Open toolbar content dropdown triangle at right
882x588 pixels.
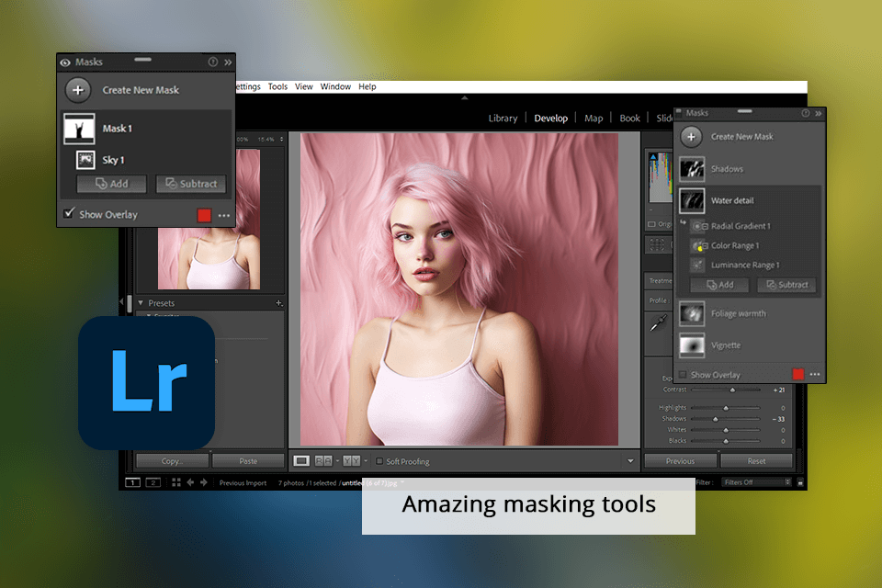[x=630, y=461]
